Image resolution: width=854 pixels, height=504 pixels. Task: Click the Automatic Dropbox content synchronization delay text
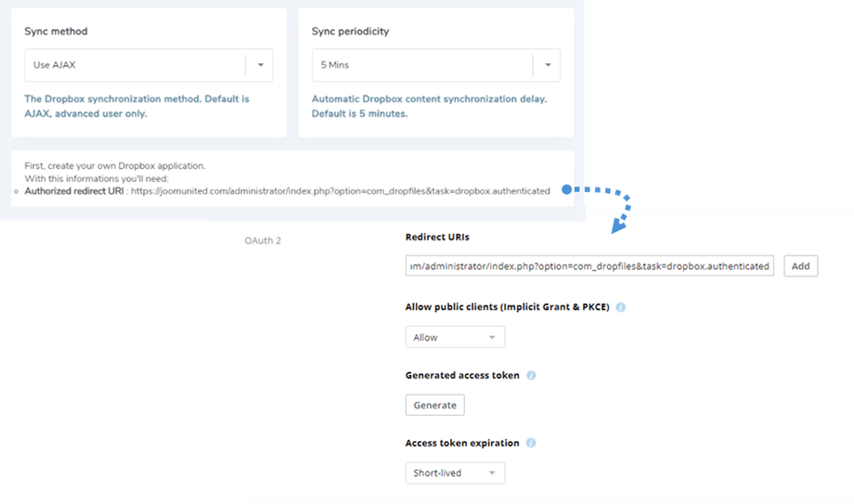[429, 106]
